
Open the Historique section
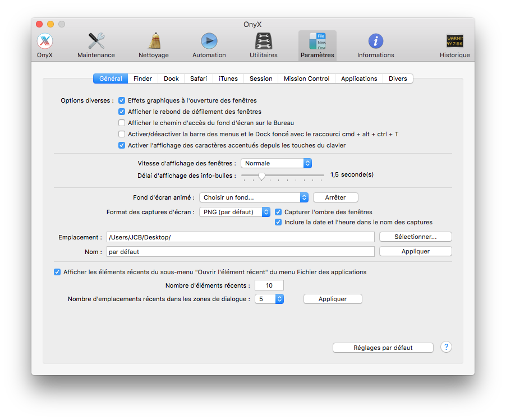click(454, 45)
